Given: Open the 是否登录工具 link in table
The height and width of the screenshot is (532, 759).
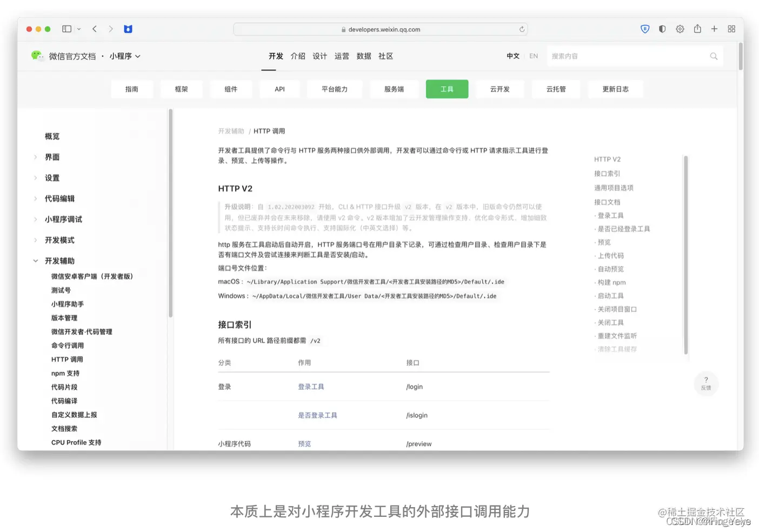Looking at the screenshot, I should (x=317, y=415).
